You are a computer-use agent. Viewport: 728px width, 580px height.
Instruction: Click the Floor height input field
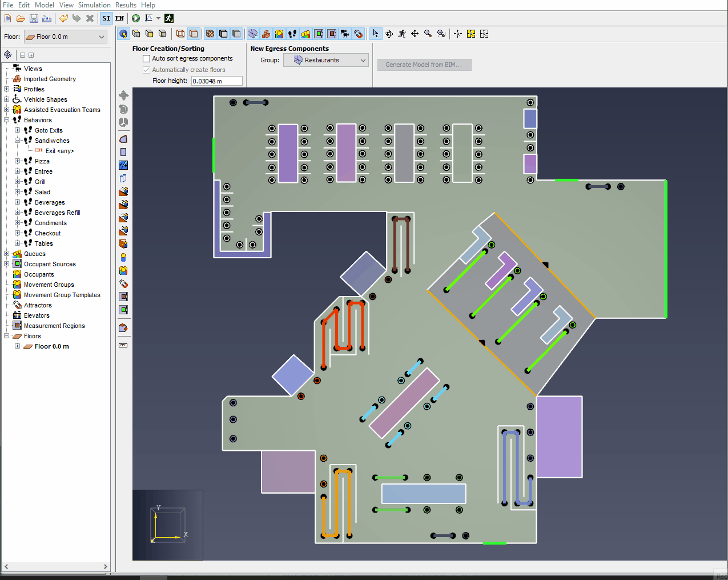point(217,81)
